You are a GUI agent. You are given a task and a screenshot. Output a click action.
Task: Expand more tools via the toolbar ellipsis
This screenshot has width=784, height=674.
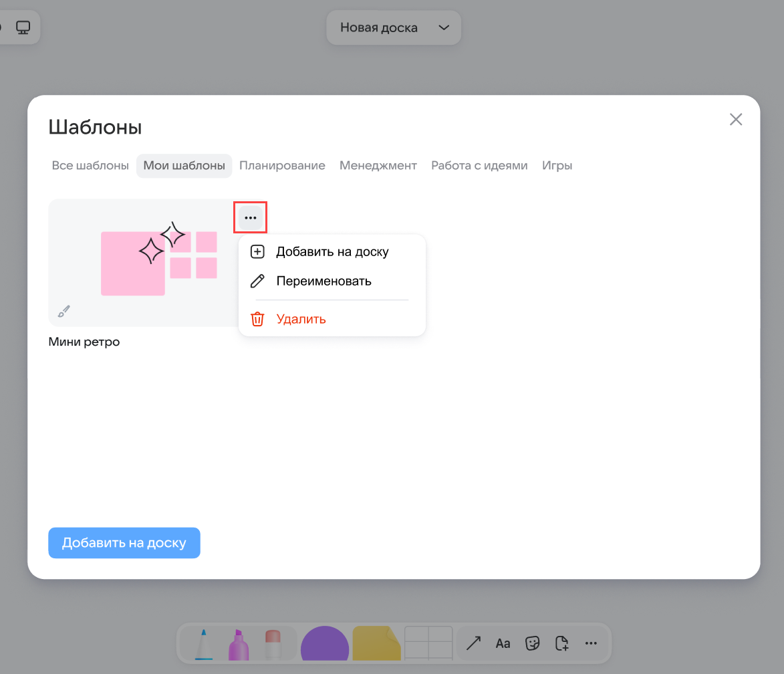point(591,643)
